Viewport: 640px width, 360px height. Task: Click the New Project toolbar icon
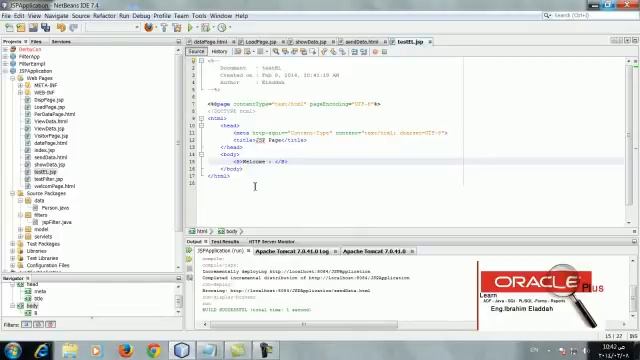(21, 27)
